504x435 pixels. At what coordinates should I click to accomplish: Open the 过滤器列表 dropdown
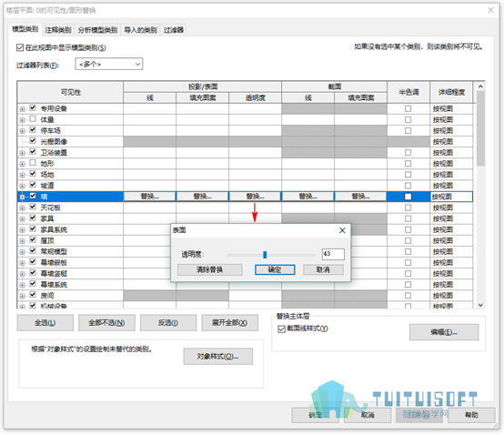click(109, 64)
